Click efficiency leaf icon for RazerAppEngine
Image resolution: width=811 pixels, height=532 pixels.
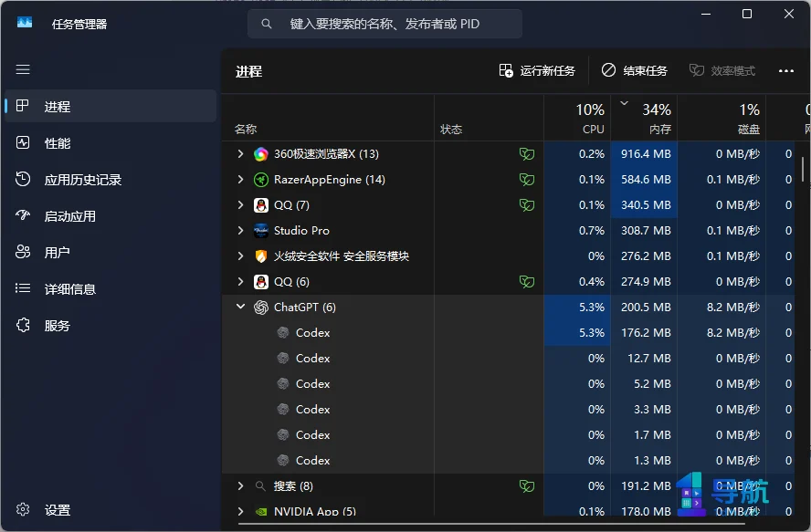click(527, 180)
